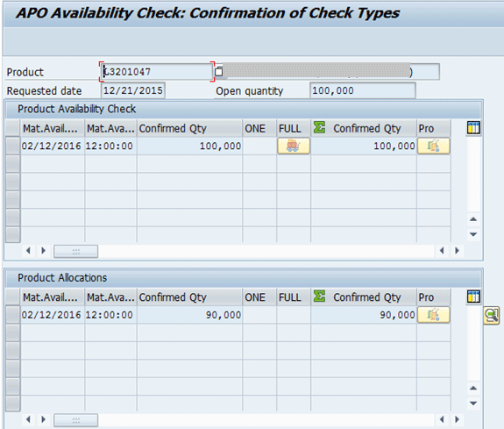This screenshot has width=504, height=429.
Task: Click horizontal scrollbar thumb in Availability Check
Action: click(76, 251)
